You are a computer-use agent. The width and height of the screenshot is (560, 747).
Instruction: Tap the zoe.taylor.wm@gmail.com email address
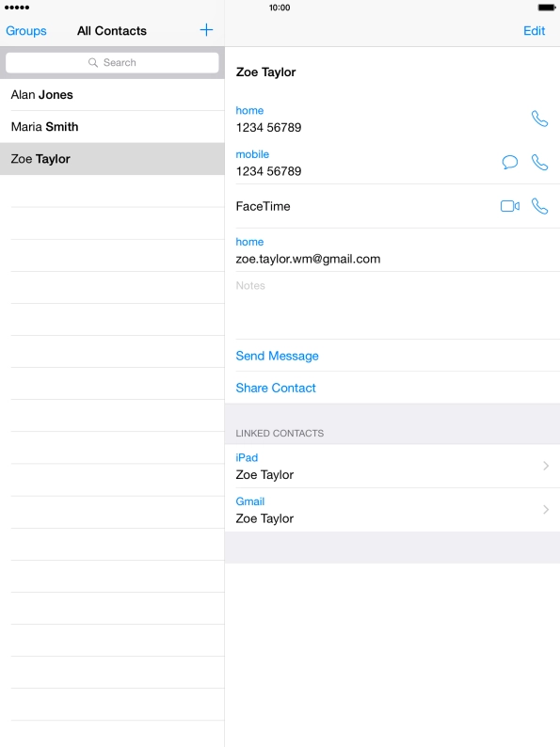308,259
